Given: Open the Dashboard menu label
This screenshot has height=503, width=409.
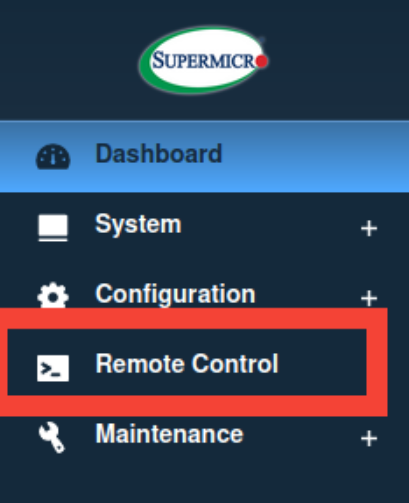Looking at the screenshot, I should click(x=159, y=153).
